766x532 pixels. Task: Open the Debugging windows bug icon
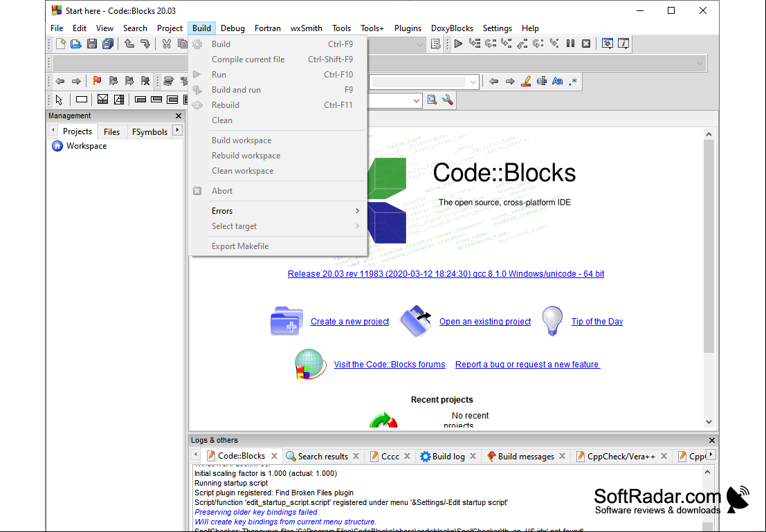[608, 44]
